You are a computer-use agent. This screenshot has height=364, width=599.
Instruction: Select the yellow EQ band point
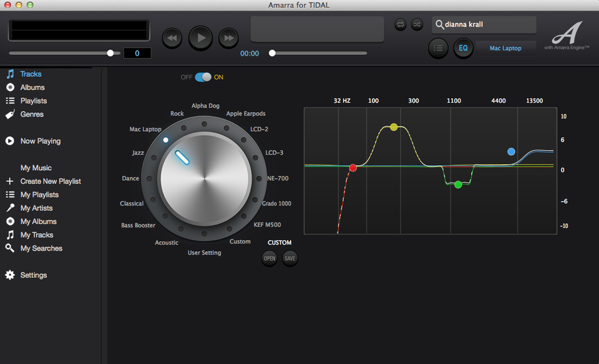point(394,127)
